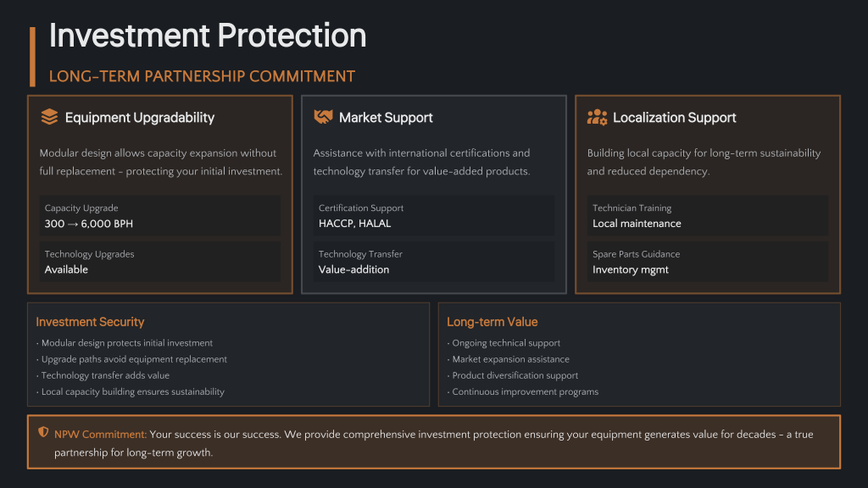Click the stacked layers icon beside Equipment Upgradability

[x=49, y=117]
